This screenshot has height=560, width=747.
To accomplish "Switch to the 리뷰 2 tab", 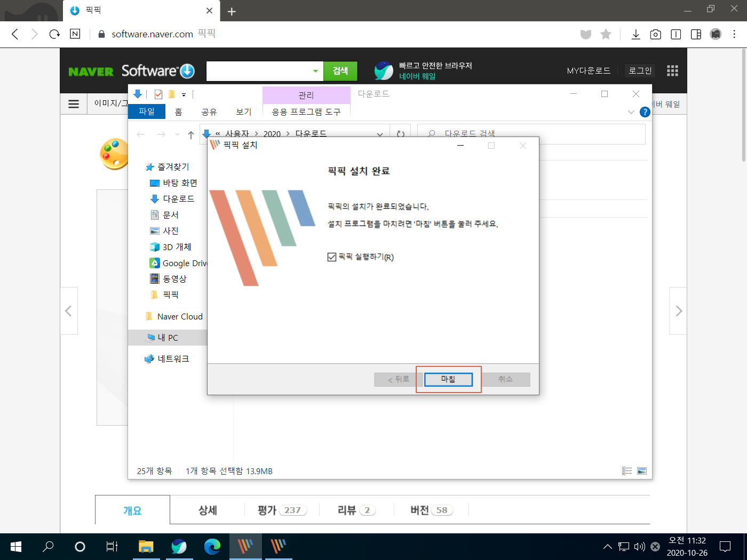I will (356, 510).
